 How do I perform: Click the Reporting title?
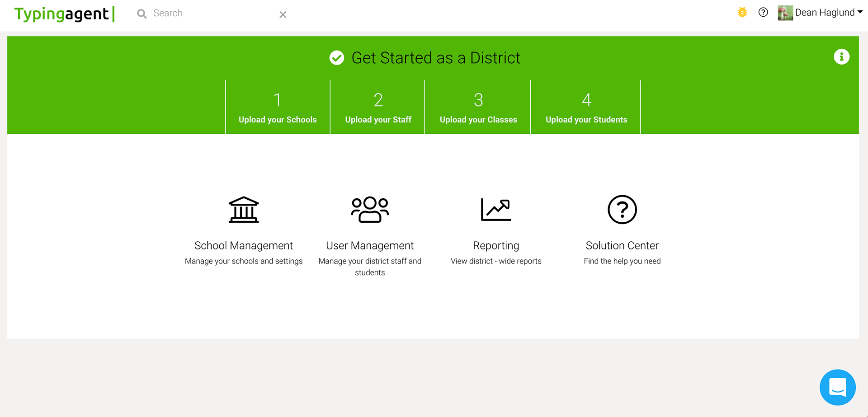[496, 246]
